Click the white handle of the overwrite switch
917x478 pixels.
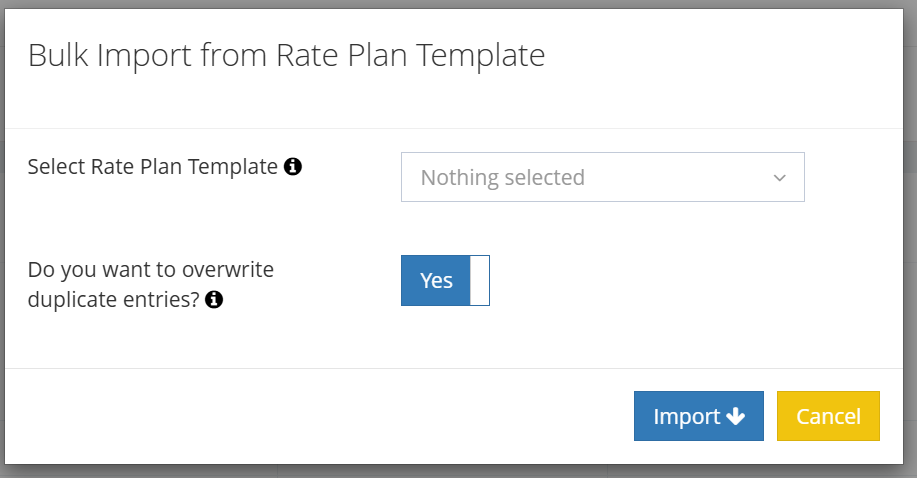point(479,281)
